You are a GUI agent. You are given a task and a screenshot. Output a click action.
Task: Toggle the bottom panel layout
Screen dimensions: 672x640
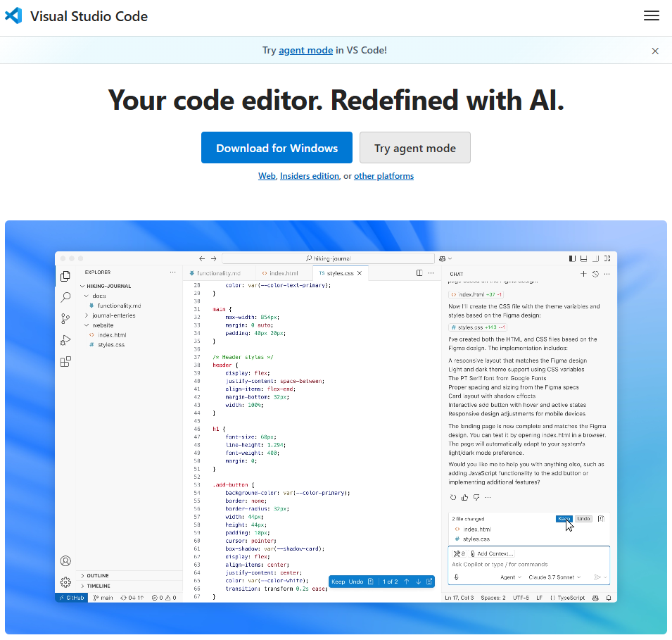[x=584, y=258]
